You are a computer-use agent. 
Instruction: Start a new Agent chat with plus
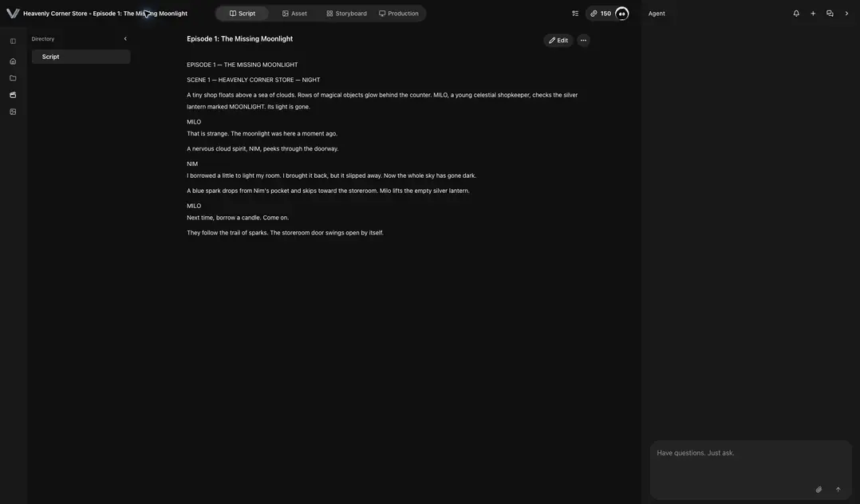(813, 14)
